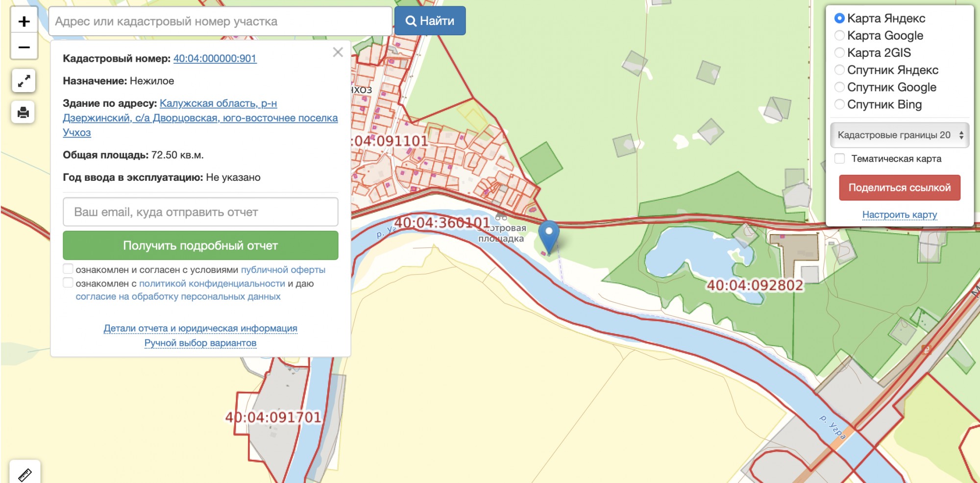Open the ruler measurement tool
This screenshot has width=980, height=483.
pyautogui.click(x=24, y=474)
